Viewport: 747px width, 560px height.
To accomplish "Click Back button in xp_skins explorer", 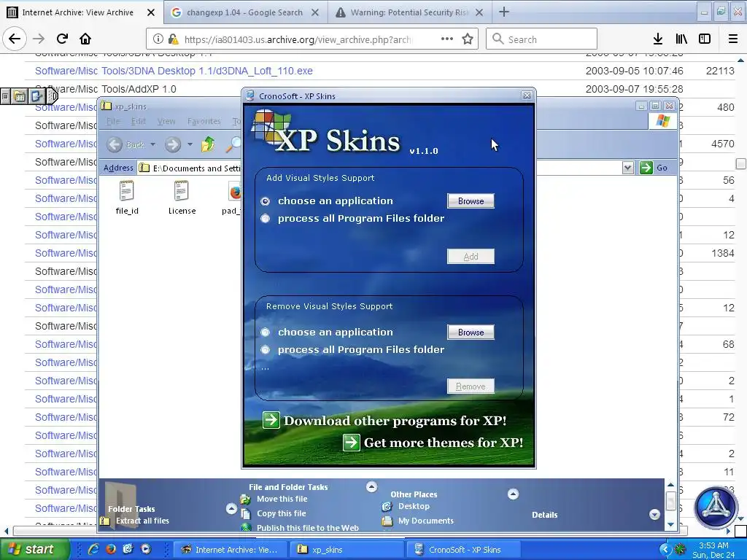I will click(x=125, y=144).
